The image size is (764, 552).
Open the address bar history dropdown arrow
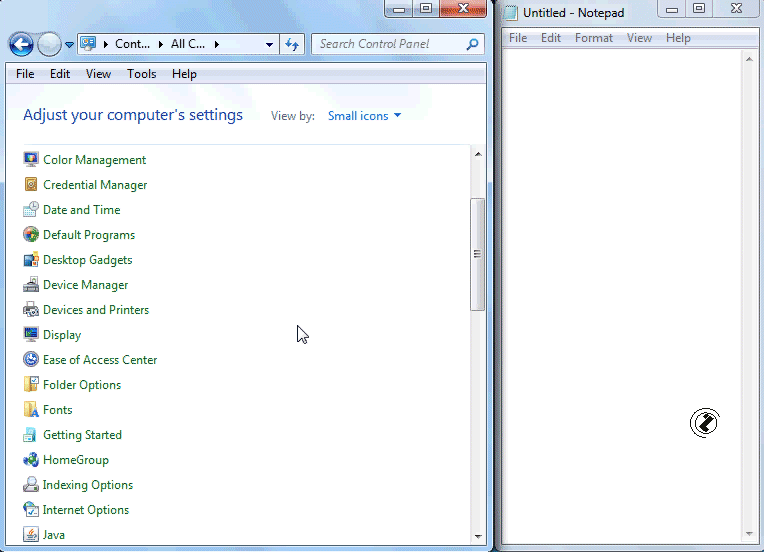pos(270,44)
